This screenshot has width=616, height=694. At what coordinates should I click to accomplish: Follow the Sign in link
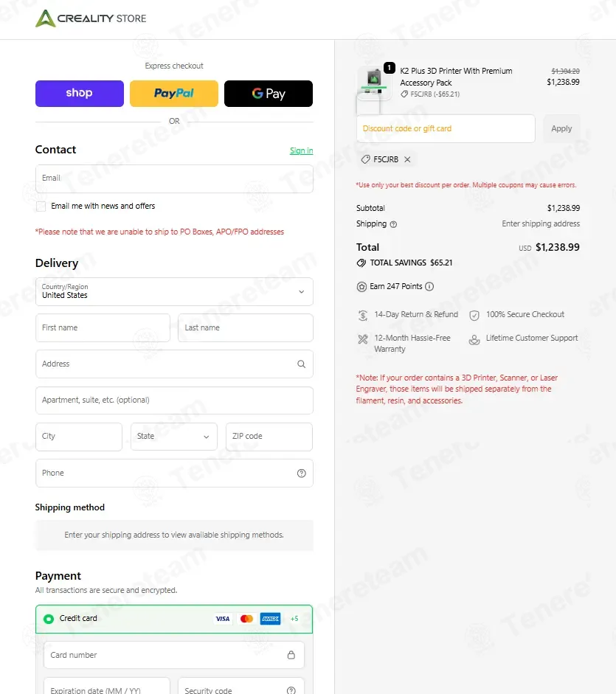tap(301, 151)
